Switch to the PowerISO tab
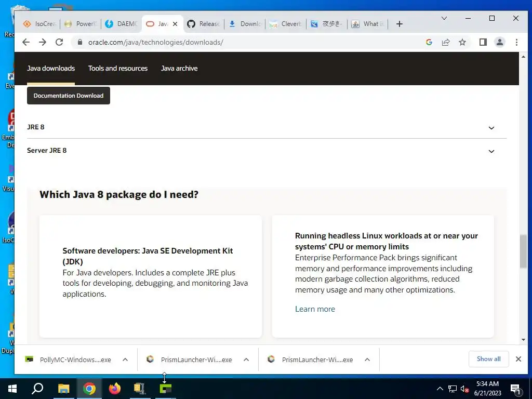The width and height of the screenshot is (532, 399). (x=81, y=24)
